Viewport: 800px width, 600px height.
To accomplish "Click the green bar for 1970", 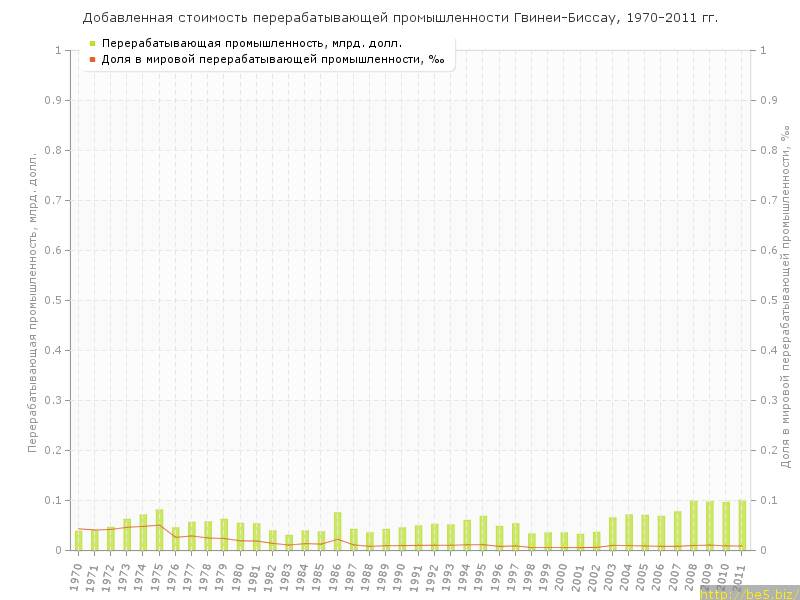I will pyautogui.click(x=78, y=540).
